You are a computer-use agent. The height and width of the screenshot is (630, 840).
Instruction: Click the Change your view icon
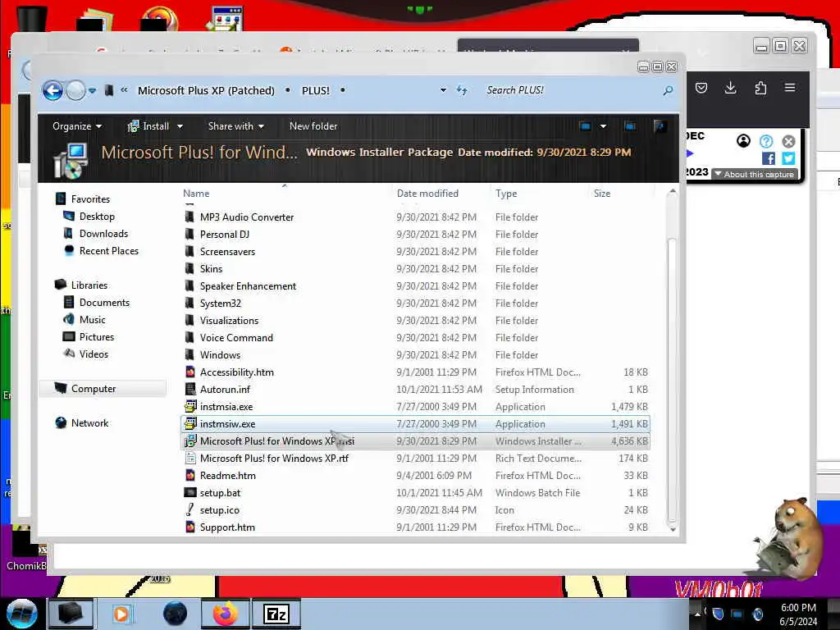click(x=585, y=126)
